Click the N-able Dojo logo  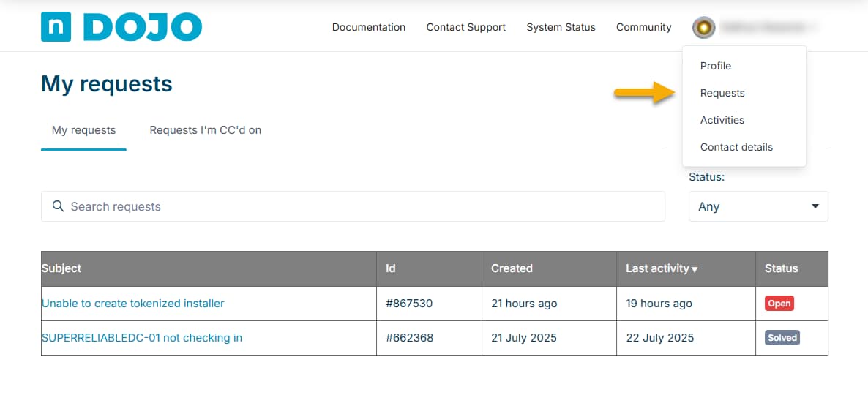coord(121,27)
